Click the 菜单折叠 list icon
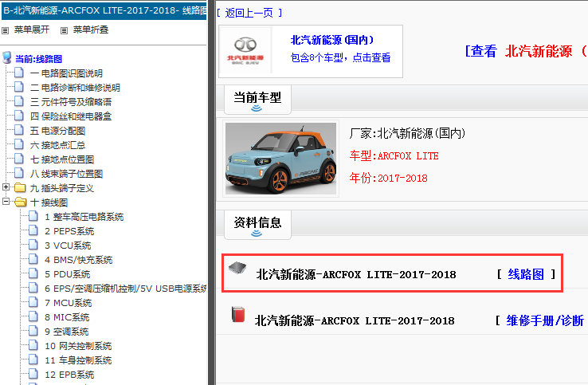 pos(64,30)
